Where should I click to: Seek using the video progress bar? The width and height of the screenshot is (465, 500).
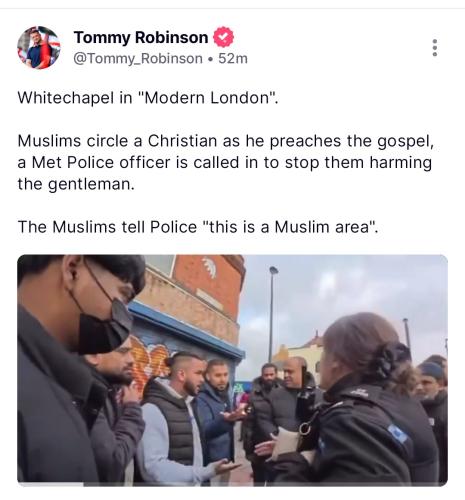point(232,484)
